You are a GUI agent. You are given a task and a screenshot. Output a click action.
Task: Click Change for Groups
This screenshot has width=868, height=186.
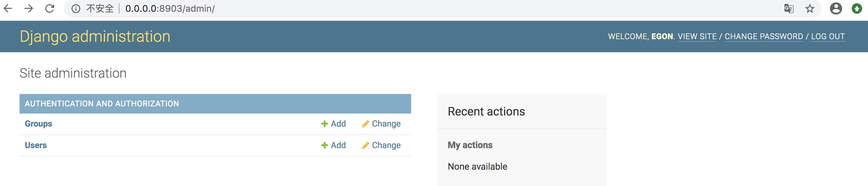pyautogui.click(x=381, y=124)
